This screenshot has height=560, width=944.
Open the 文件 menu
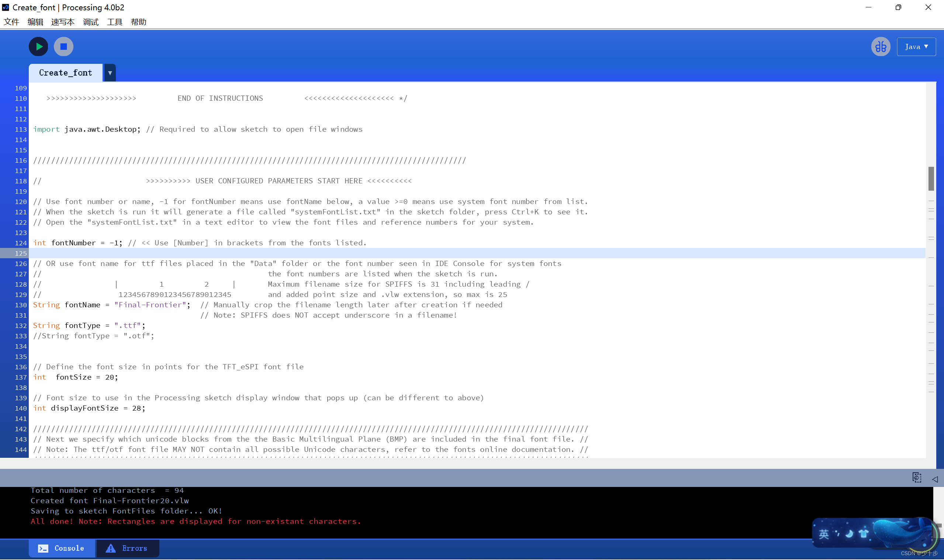pos(11,22)
